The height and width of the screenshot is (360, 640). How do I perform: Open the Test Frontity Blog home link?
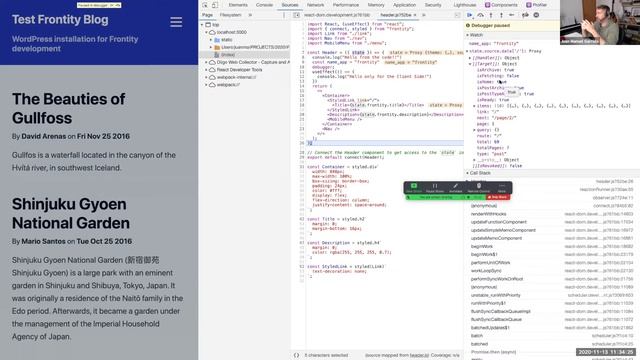coord(60,20)
